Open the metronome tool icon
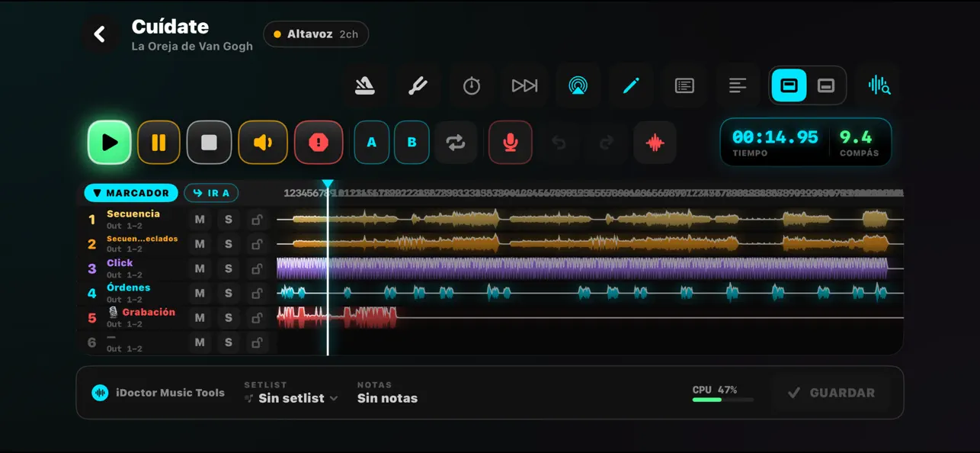 point(365,86)
